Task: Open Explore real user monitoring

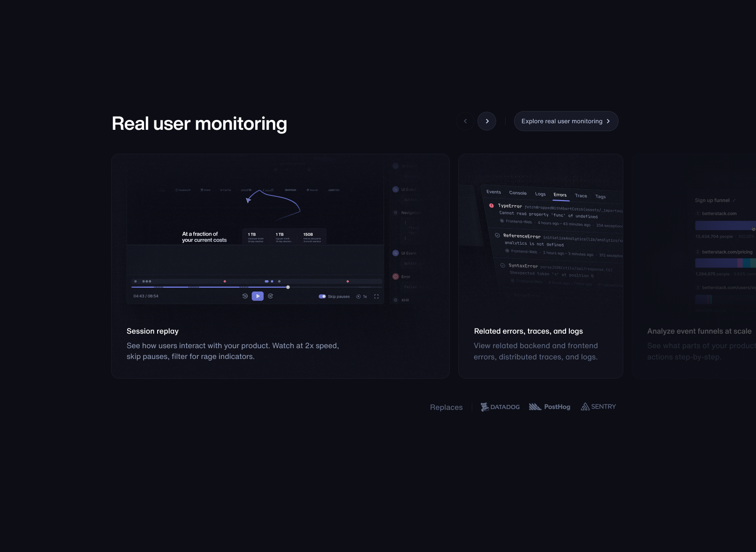Action: pyautogui.click(x=566, y=121)
